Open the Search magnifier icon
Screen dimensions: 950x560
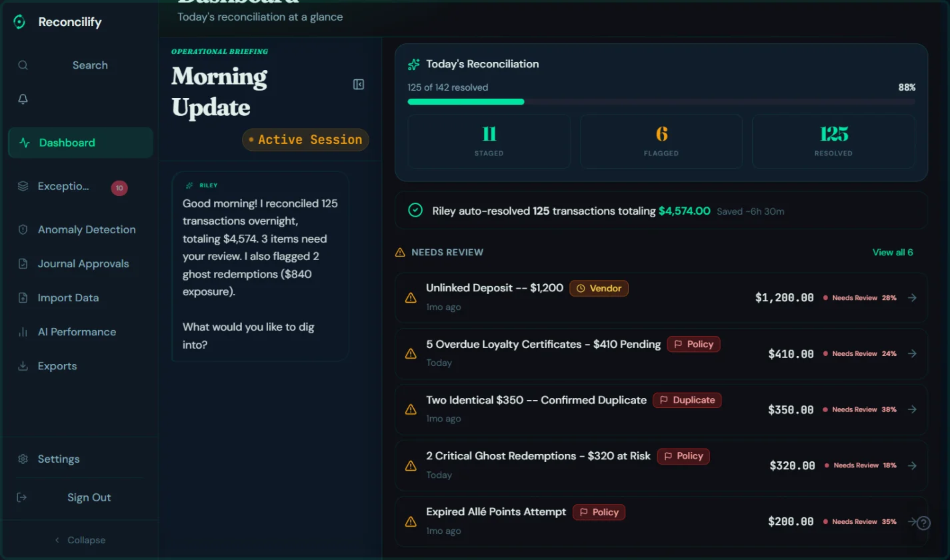click(x=23, y=65)
